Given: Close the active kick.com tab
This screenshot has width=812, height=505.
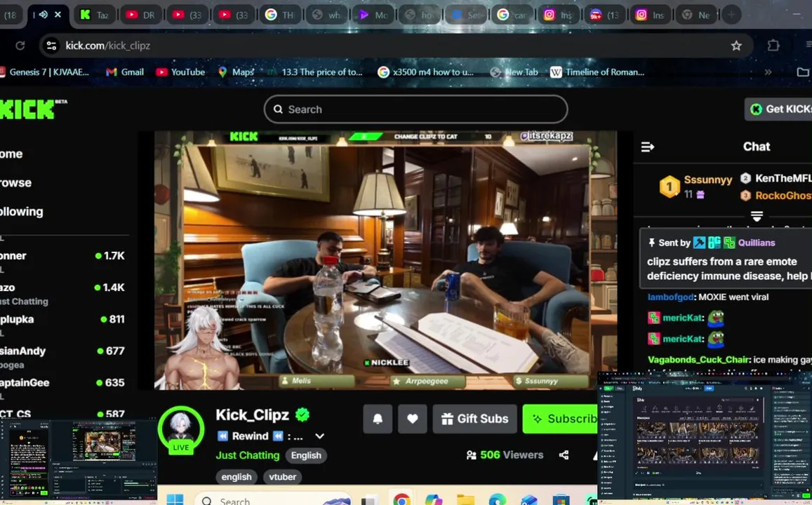Looking at the screenshot, I should [58, 15].
